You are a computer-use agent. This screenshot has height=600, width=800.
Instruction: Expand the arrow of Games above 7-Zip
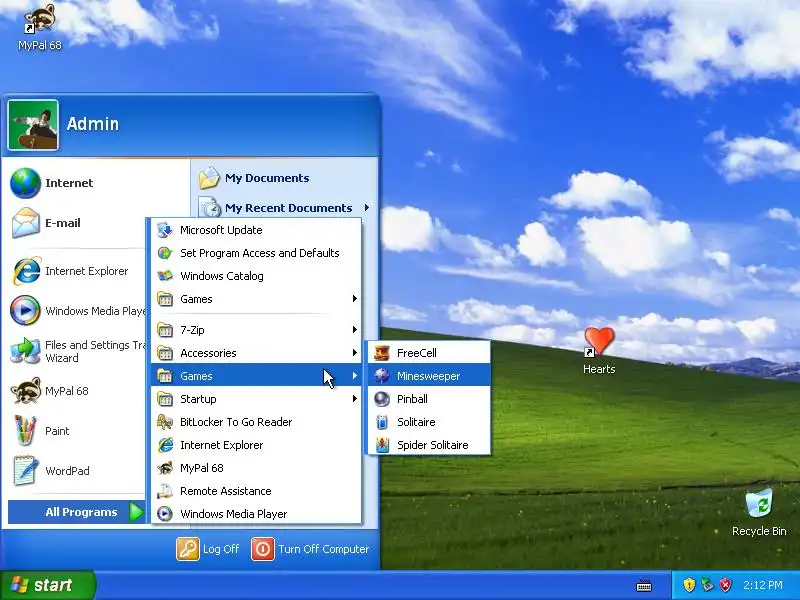pyautogui.click(x=355, y=299)
